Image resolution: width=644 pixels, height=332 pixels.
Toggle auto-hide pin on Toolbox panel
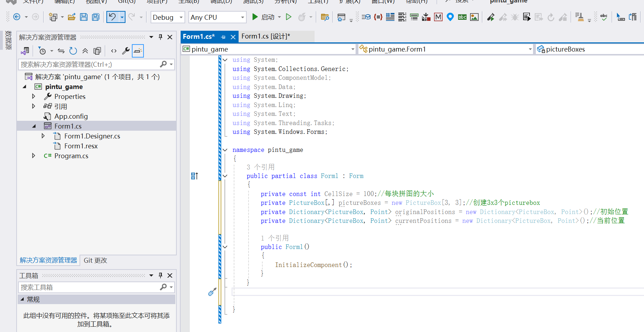[160, 275]
